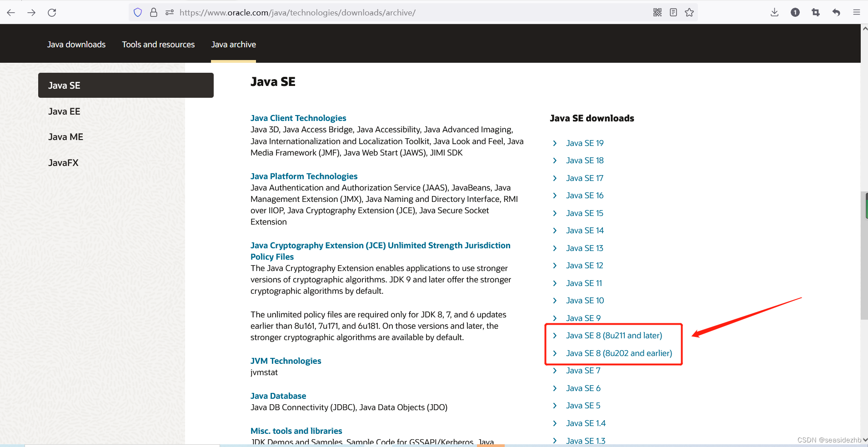Open JVM Technologies link
The width and height of the screenshot is (868, 447).
coord(286,361)
